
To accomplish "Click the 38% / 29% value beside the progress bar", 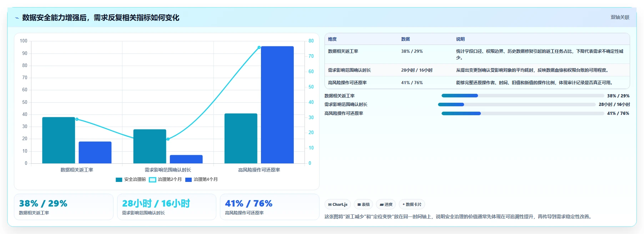I will (x=618, y=96).
